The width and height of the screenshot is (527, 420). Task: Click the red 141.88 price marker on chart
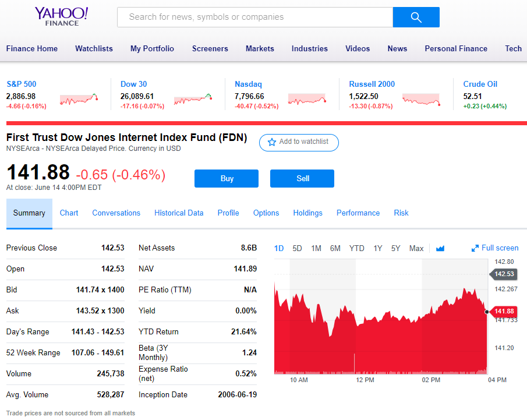tap(503, 312)
